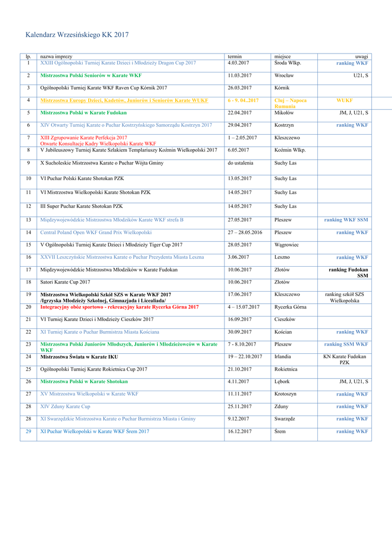This screenshot has height=554, width=392.
Task: Select the "uwagi" column header
Action: 361,56
